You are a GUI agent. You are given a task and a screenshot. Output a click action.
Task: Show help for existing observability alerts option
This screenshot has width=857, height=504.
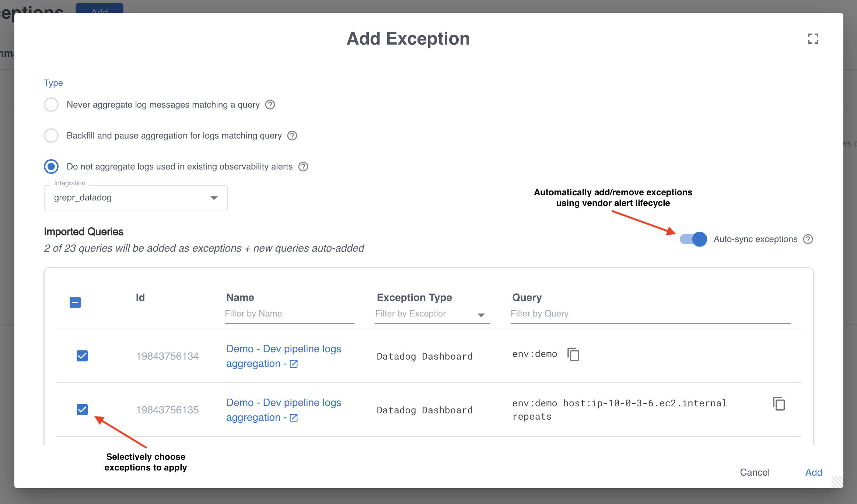pyautogui.click(x=303, y=167)
